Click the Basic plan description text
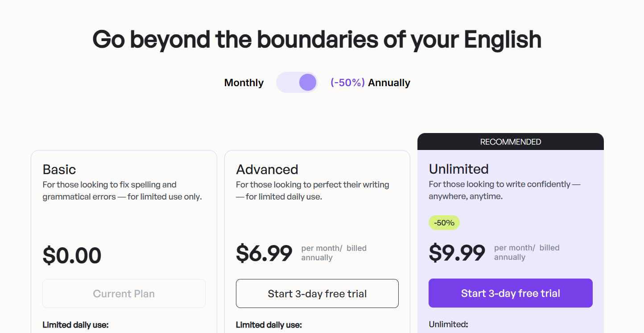 coord(122,191)
